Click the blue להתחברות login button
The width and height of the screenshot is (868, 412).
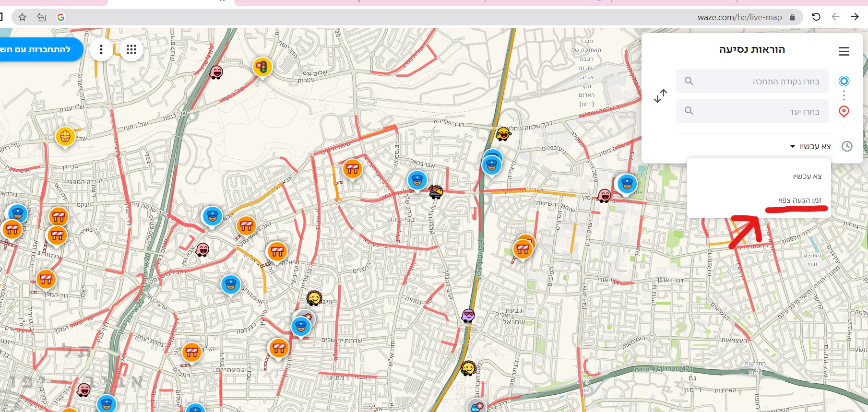click(40, 49)
